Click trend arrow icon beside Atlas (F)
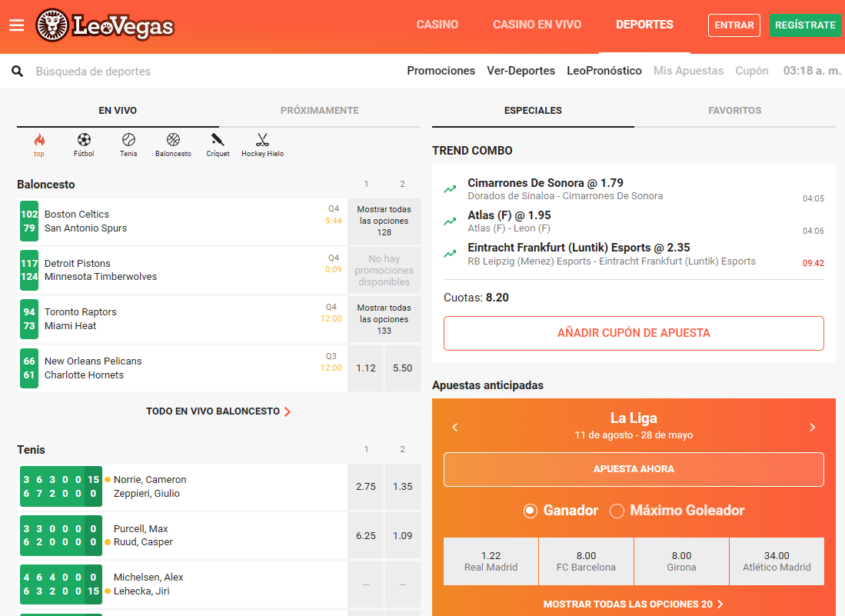Image resolution: width=845 pixels, height=616 pixels. 450,221
